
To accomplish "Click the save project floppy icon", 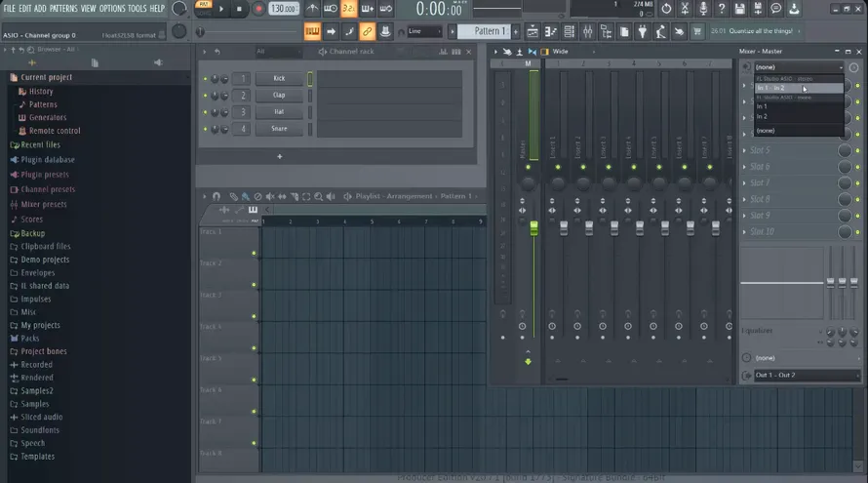I will click(x=739, y=9).
